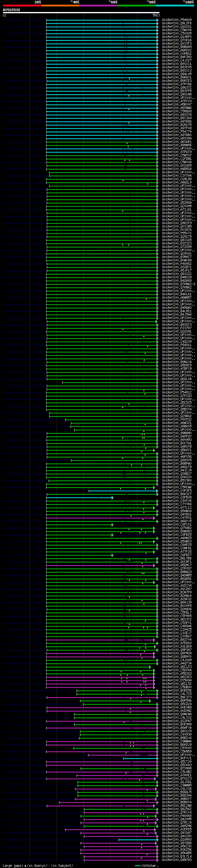Select the label UniRef100_P25694
The image size is (197, 868).
pos(176,680)
